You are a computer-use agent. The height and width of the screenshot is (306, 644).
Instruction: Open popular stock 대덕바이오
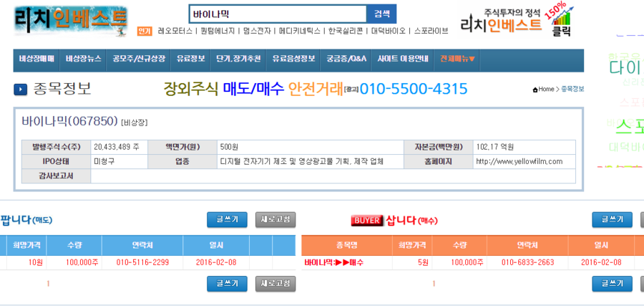(388, 31)
